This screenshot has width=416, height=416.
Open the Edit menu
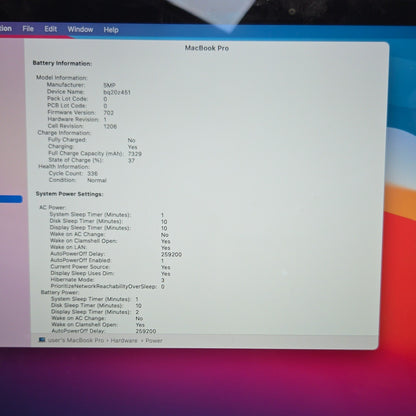click(x=51, y=29)
